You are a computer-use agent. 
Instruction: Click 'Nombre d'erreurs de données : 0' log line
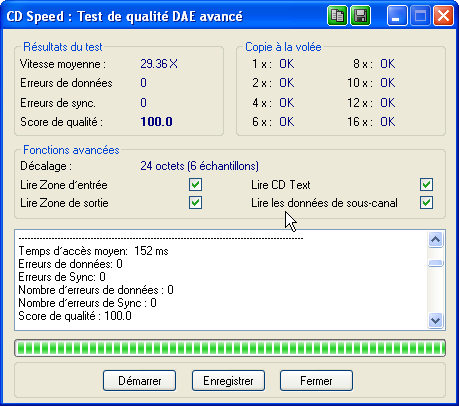tap(96, 290)
